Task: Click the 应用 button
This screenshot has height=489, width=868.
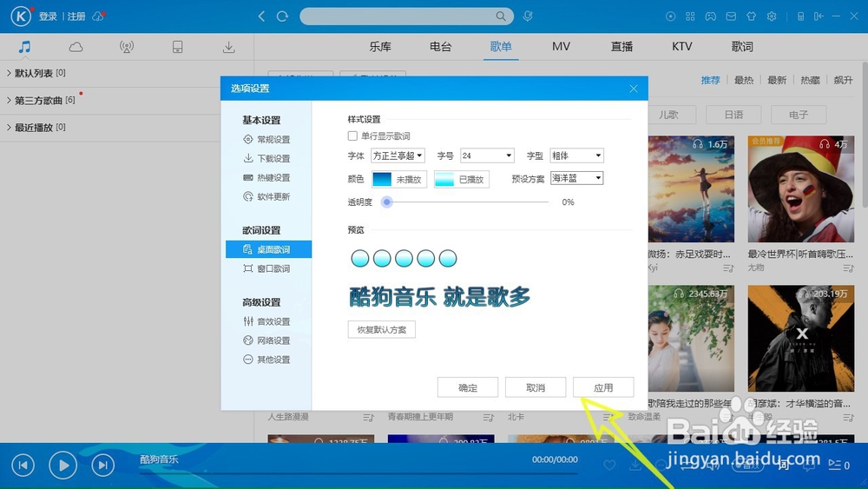Action: (603, 387)
